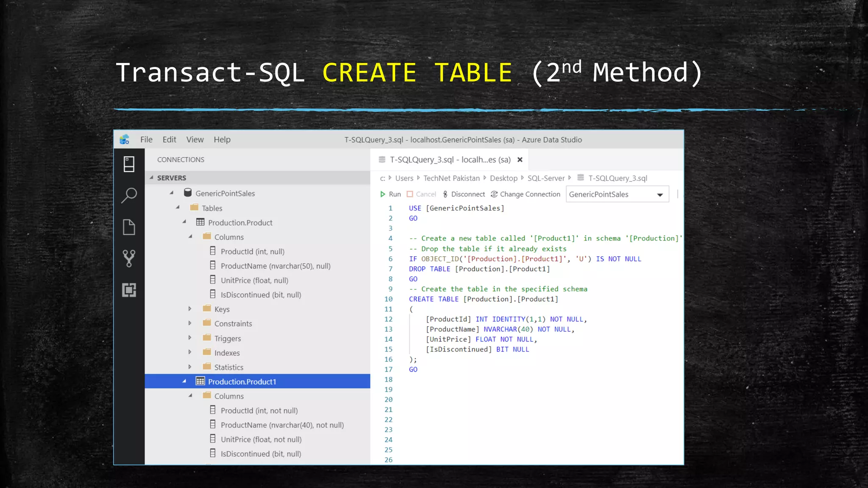Click the Change Connection icon
The height and width of the screenshot is (488, 868).
point(494,194)
